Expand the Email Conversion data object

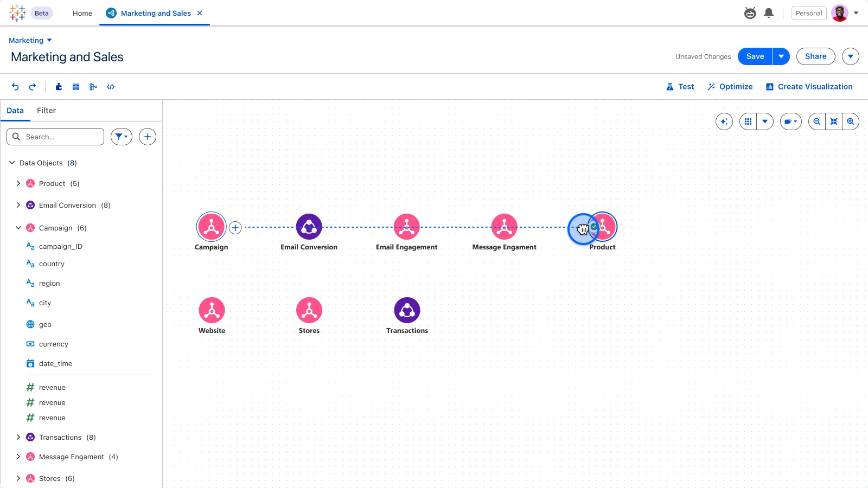click(18, 205)
